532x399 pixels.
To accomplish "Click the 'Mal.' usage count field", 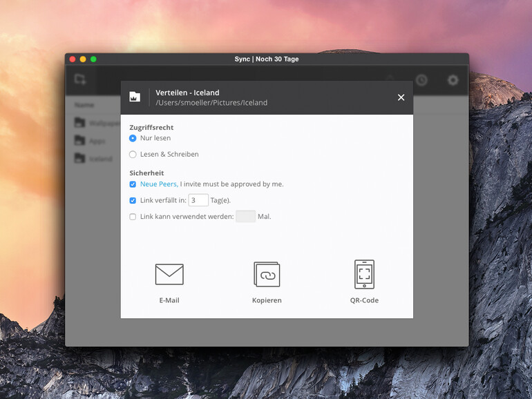I will [x=245, y=217].
